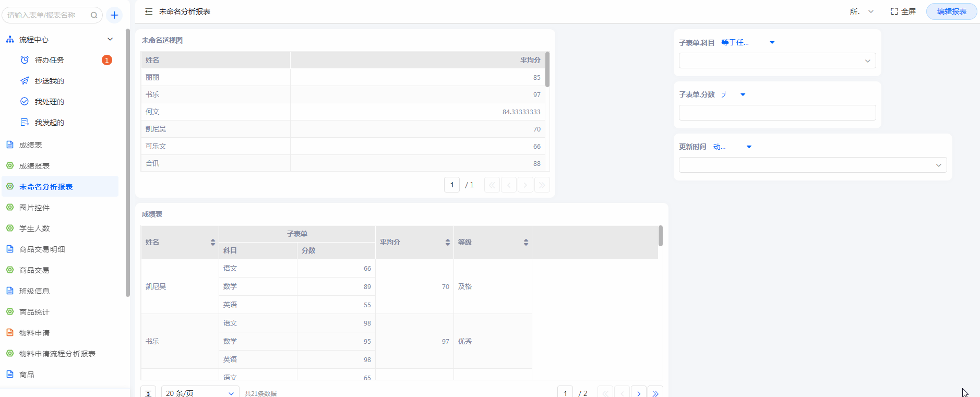Screen dimensions: 980x397
Task: Open 待办任务 in the sidebar
Action: click(x=50, y=60)
